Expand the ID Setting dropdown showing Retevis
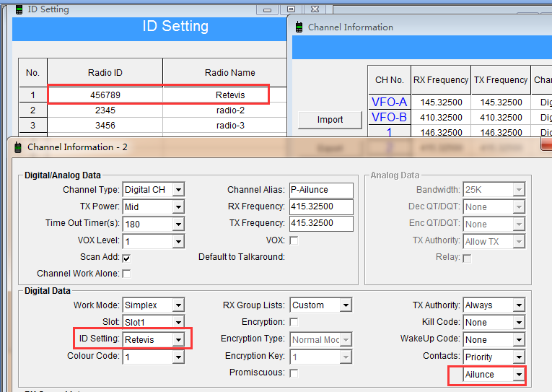Viewport: 552px width, 392px height. click(178, 339)
